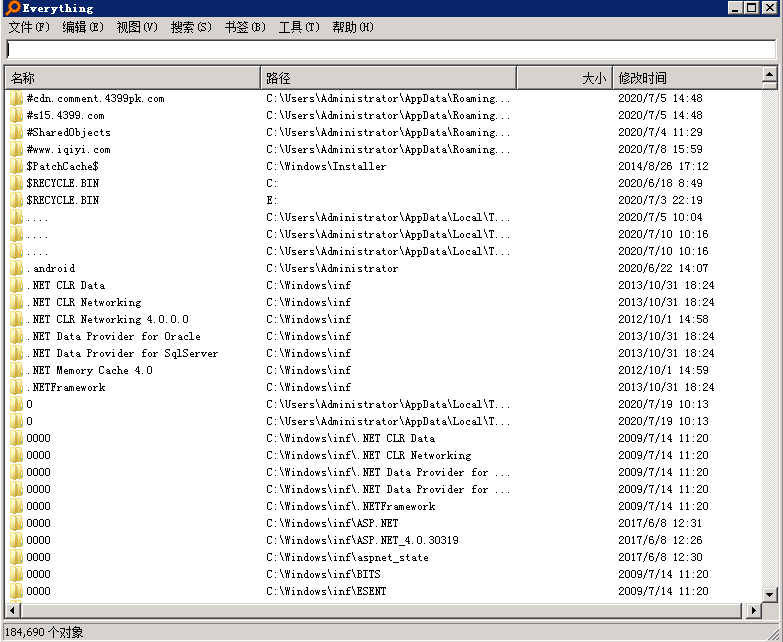Click the vertical scrollbar up arrow
783x642 pixels.
tap(770, 75)
